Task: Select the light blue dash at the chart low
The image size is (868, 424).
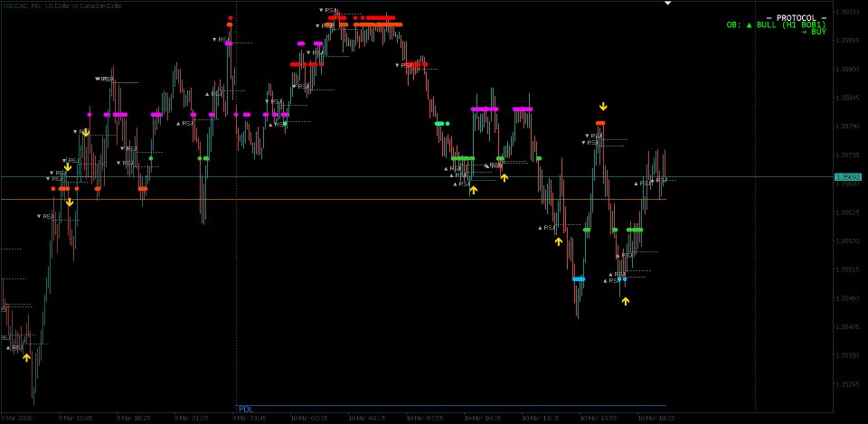Action: pos(579,279)
